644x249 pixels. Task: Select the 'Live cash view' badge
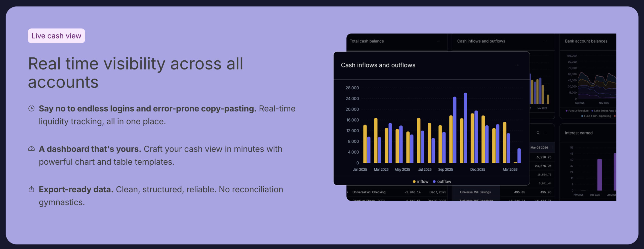56,36
